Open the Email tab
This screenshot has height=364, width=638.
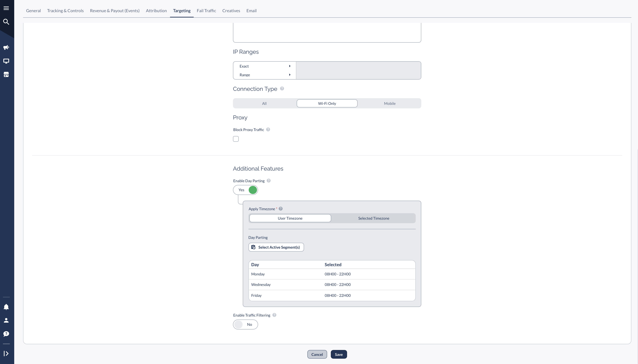click(x=251, y=11)
